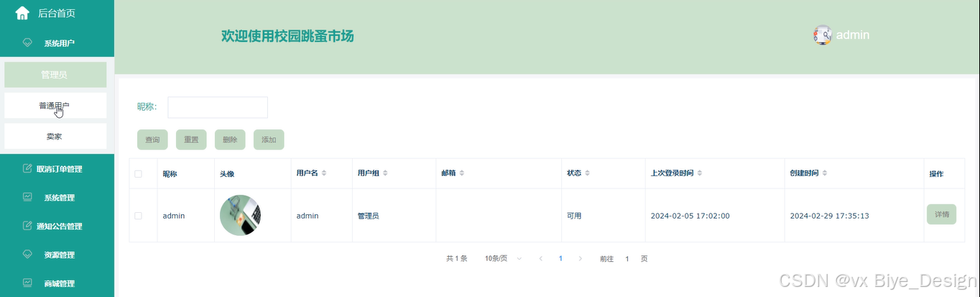Screen dimensions: 980x297
Task: Collapse the 系统用户 menu section
Action: (x=57, y=43)
